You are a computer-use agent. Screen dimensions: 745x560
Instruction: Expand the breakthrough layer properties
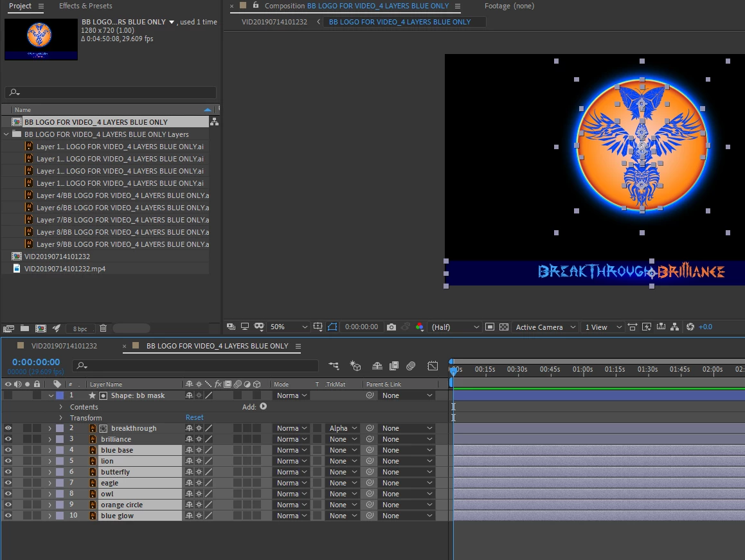coord(49,428)
